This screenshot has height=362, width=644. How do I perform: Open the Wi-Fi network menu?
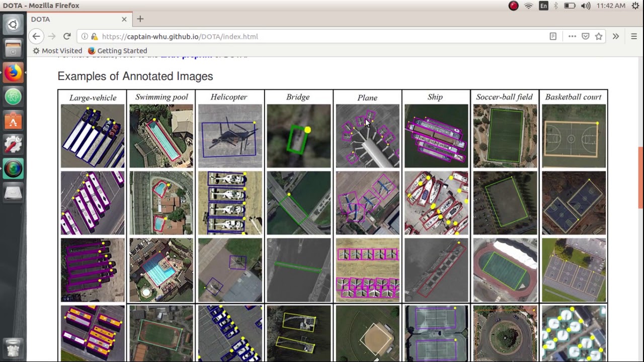click(528, 6)
